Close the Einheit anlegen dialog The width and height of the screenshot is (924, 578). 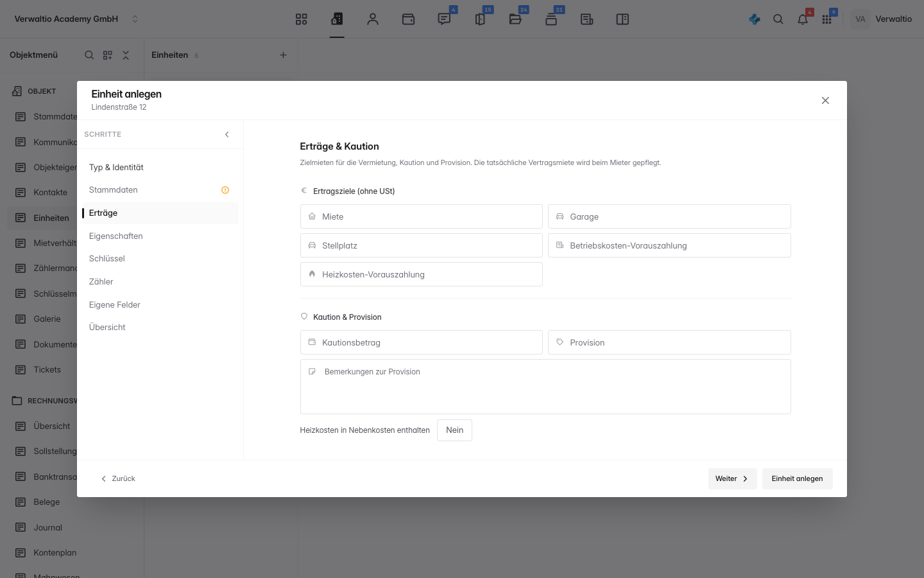[x=825, y=100]
